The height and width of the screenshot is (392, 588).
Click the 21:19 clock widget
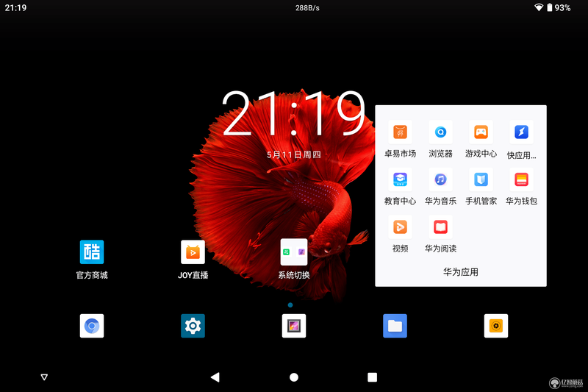coord(293,113)
